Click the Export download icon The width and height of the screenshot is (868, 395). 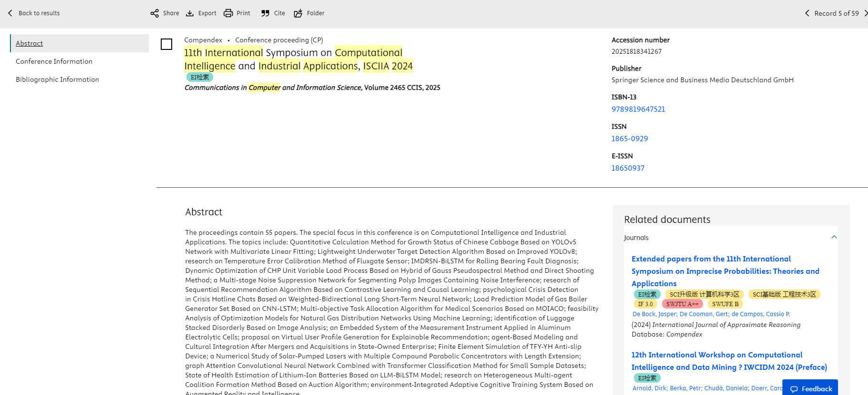click(190, 13)
